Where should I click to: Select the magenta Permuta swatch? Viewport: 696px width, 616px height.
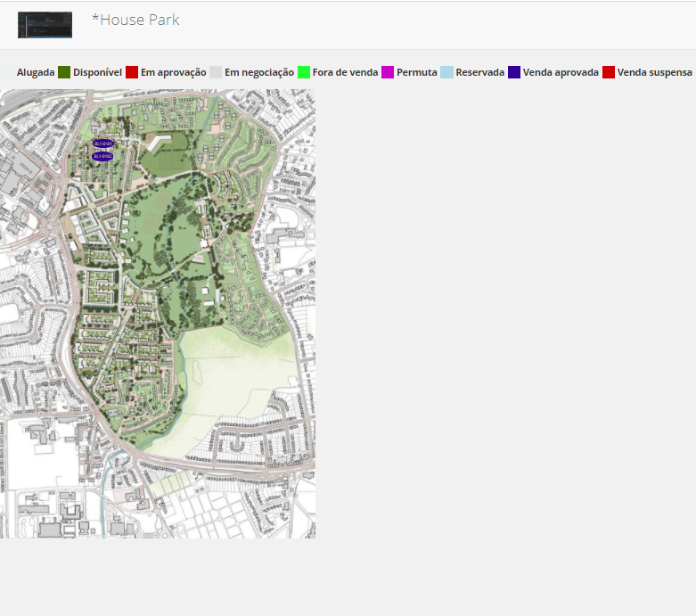(388, 72)
